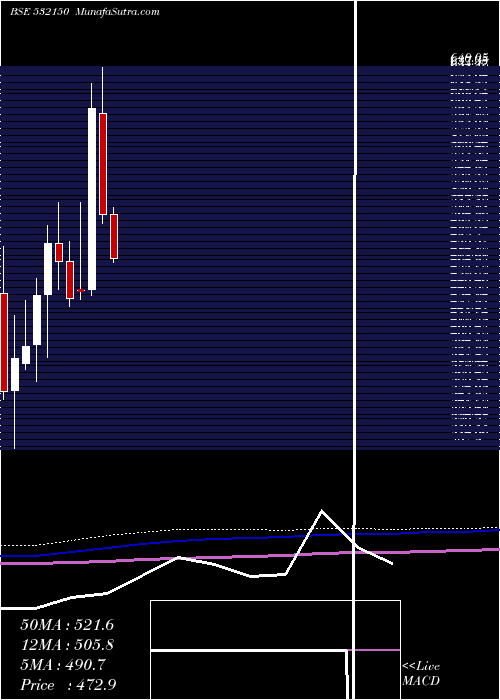This screenshot has width=500, height=700.
Task: Click the tall red candlestick next to the highest white candle
Action: tap(103, 164)
